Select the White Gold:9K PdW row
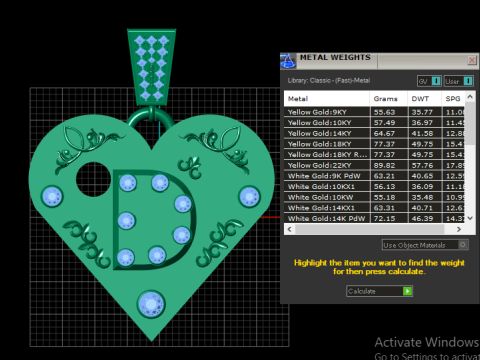The image size is (480, 360). 374,176
